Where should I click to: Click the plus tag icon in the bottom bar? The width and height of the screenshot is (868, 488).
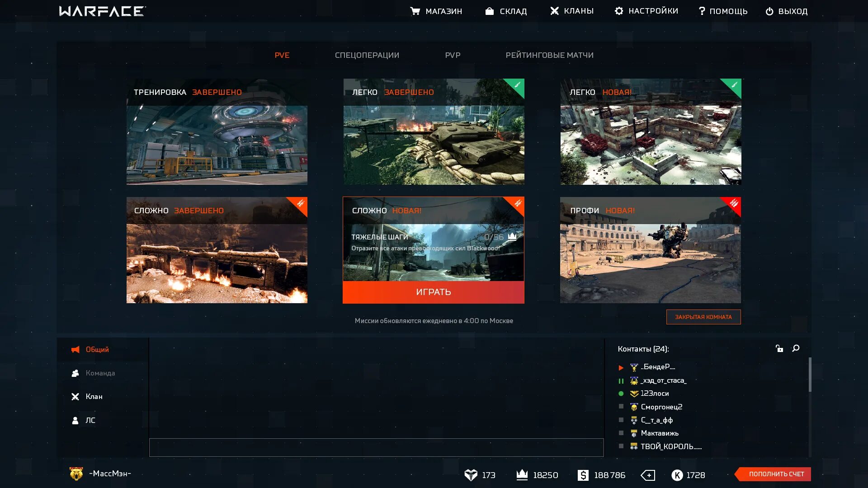(648, 475)
